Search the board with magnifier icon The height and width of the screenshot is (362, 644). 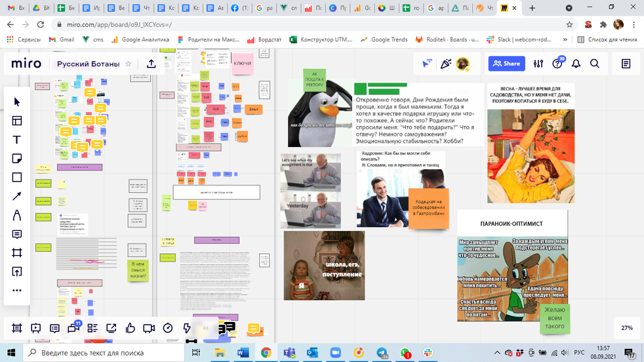[x=595, y=64]
